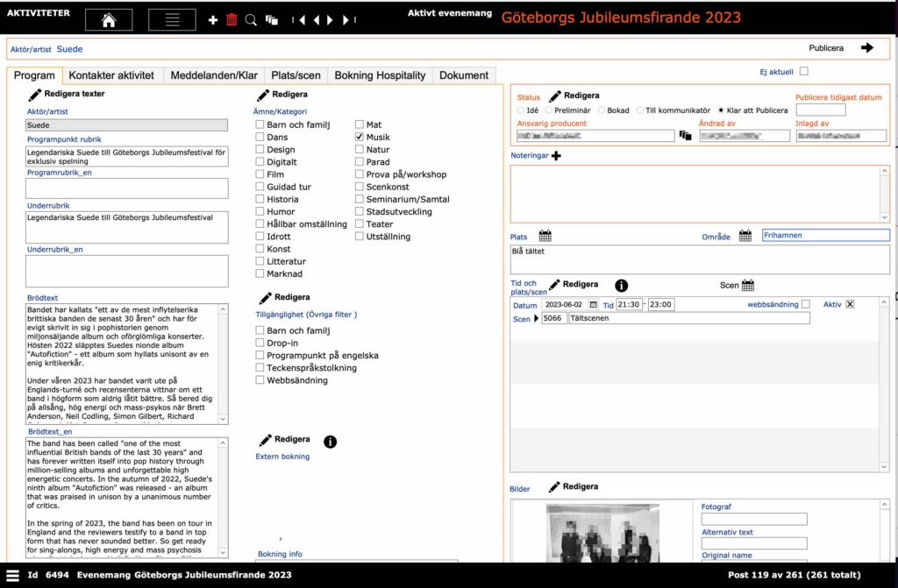
Task: Uncheck the Musik category checkbox
Action: pyautogui.click(x=359, y=137)
